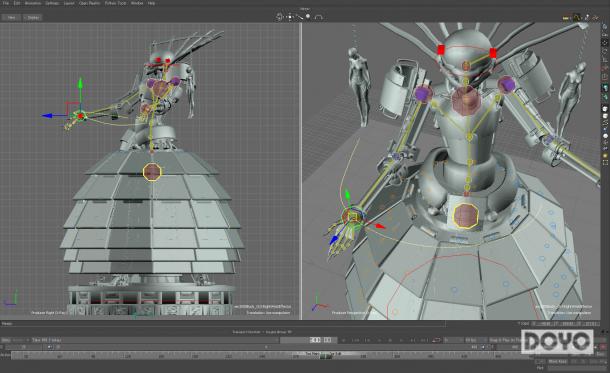Click the current frame marker on the timeline
Viewport: 610px width, 373px height.
pos(325,355)
